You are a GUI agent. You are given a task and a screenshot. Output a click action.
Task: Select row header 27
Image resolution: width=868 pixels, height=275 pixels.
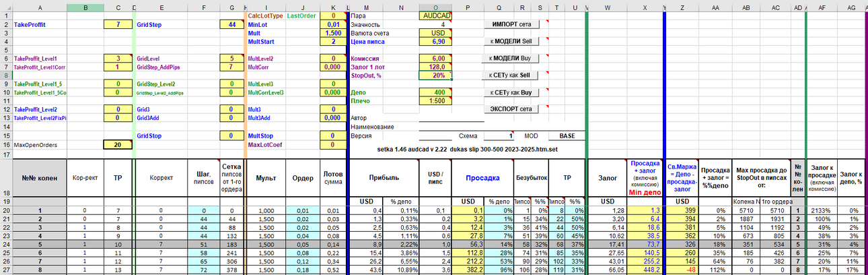tap(6, 270)
